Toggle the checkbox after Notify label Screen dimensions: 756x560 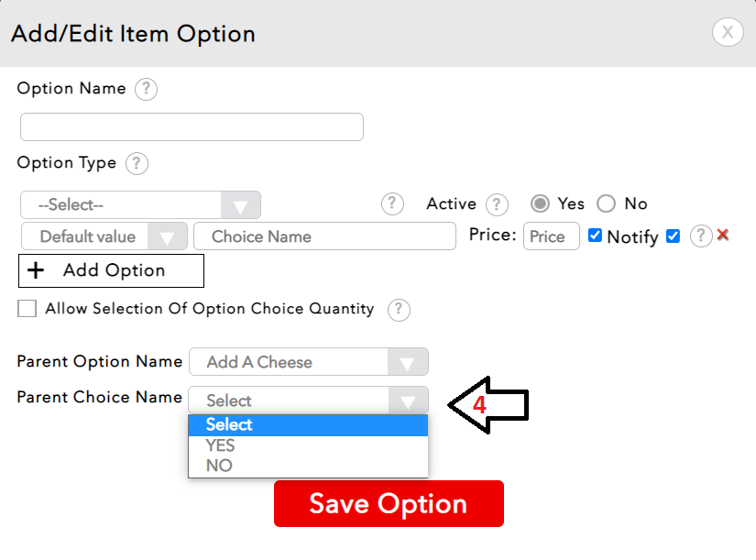pyautogui.click(x=674, y=236)
